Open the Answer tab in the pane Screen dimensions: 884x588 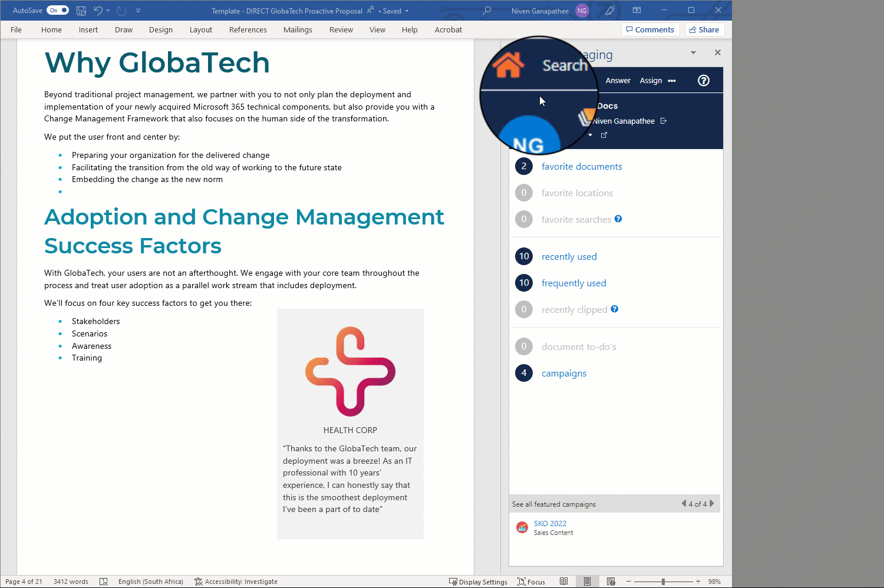[618, 81]
